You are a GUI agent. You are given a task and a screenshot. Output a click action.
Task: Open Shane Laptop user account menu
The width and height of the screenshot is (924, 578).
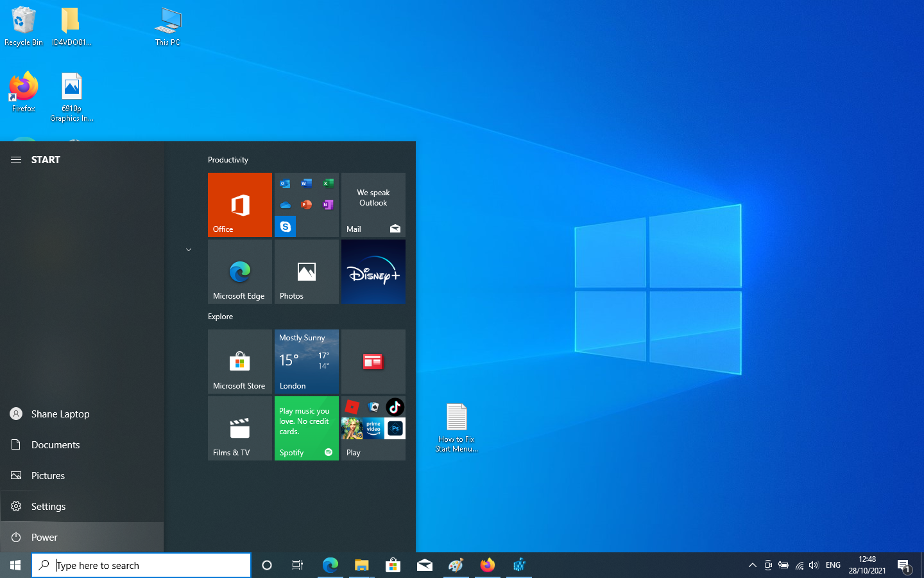point(82,414)
